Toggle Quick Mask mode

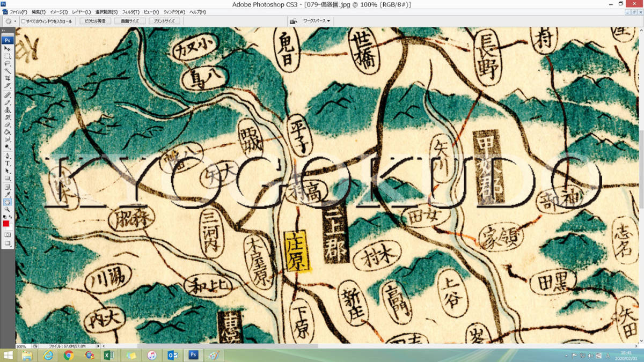[7, 235]
